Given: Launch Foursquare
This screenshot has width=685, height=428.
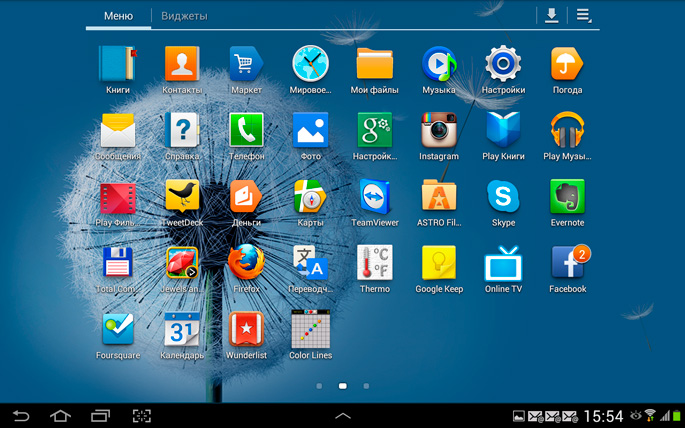Looking at the screenshot, I should pos(118,329).
